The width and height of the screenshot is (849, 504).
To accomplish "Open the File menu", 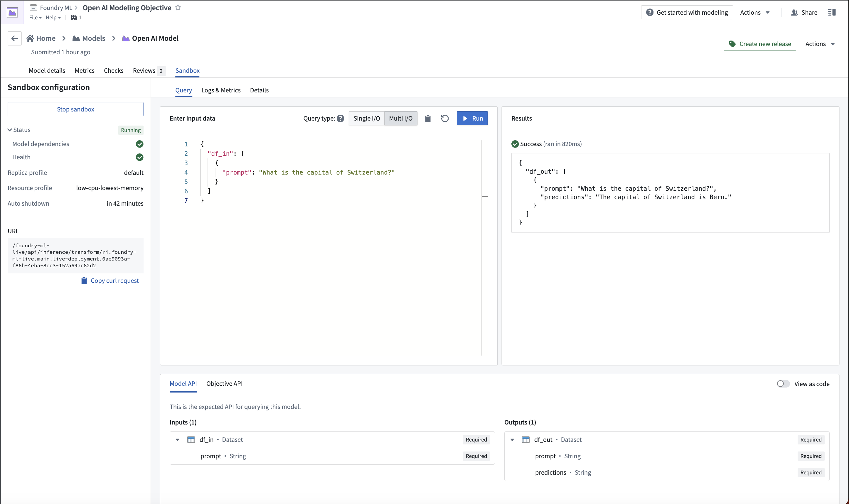I will click(35, 18).
